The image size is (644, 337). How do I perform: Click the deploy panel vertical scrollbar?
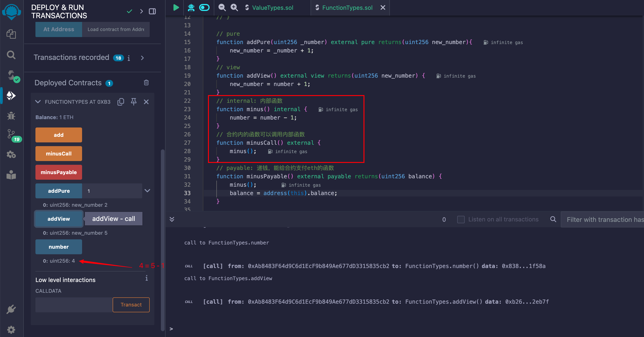[163, 240]
